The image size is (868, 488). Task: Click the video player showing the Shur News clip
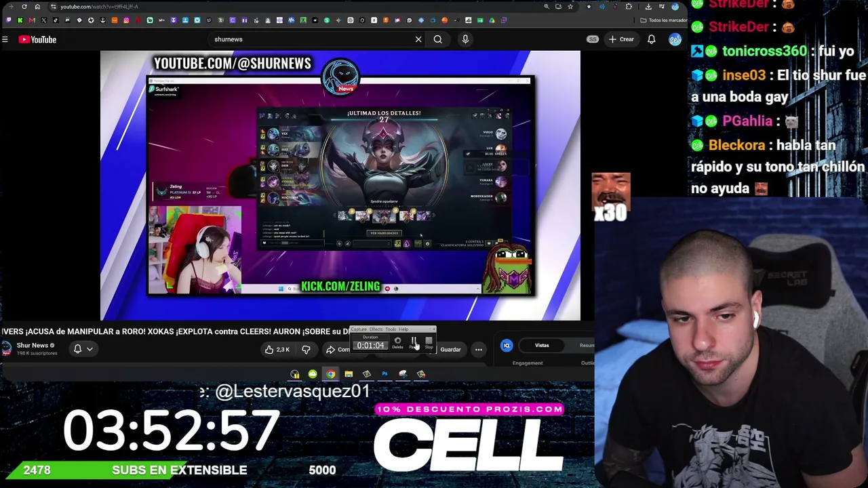click(340, 185)
